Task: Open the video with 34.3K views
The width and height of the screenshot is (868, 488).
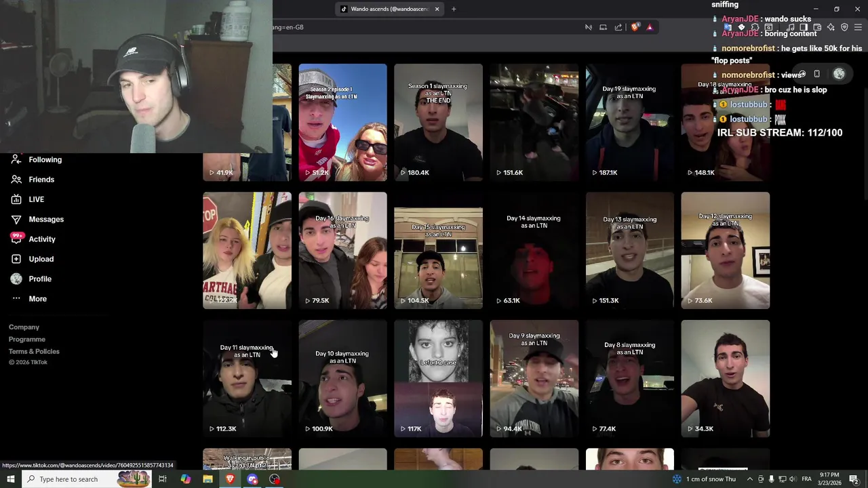Action: coord(726,379)
